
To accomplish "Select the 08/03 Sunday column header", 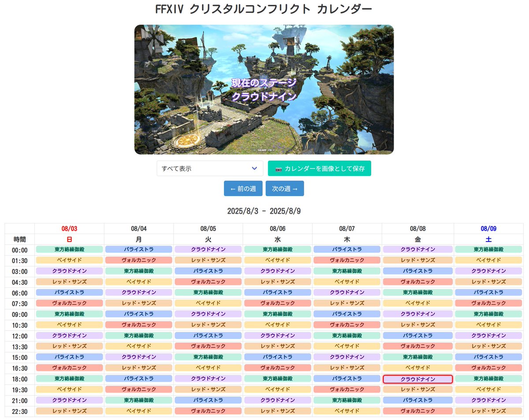I will point(70,229).
